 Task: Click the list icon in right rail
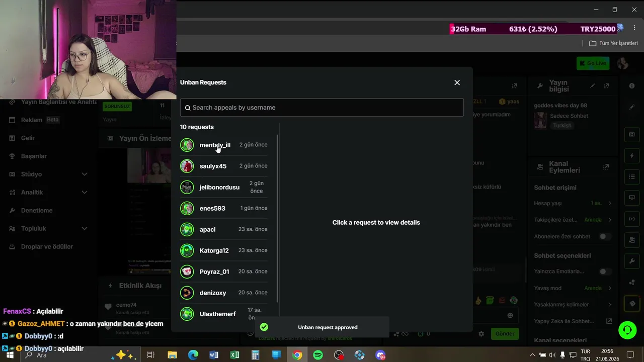[632, 177]
